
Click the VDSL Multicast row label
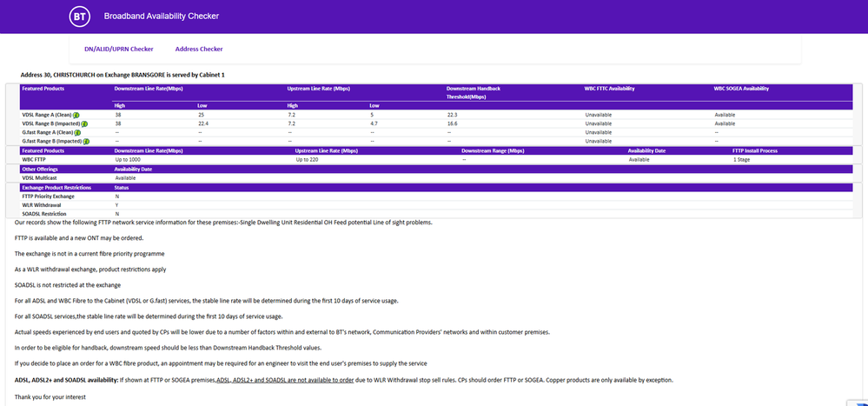pyautogui.click(x=41, y=177)
